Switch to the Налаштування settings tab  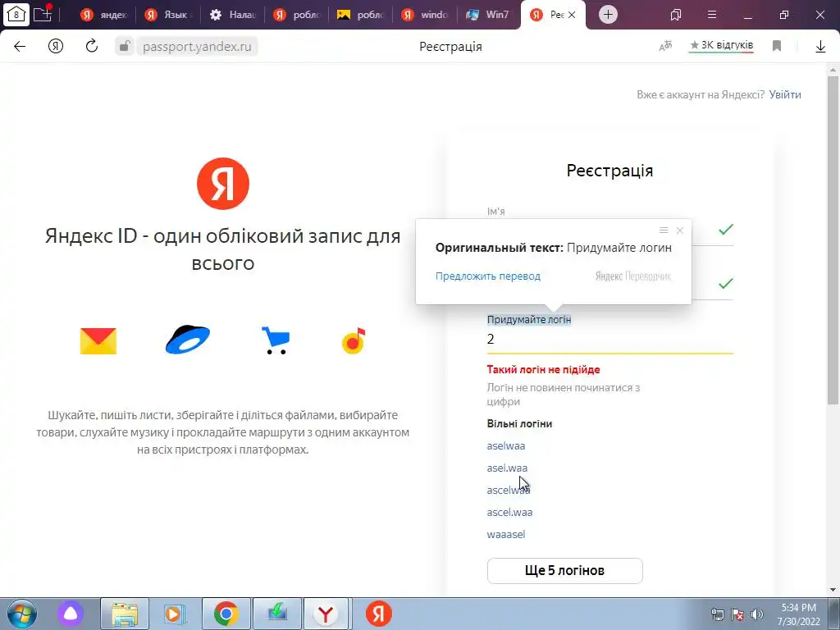[232, 15]
